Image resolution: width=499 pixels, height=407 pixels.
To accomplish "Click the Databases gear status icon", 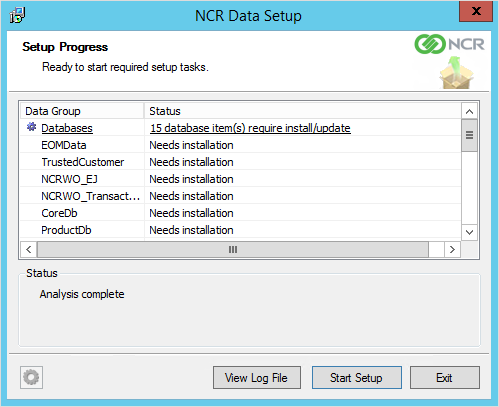I will pyautogui.click(x=31, y=127).
